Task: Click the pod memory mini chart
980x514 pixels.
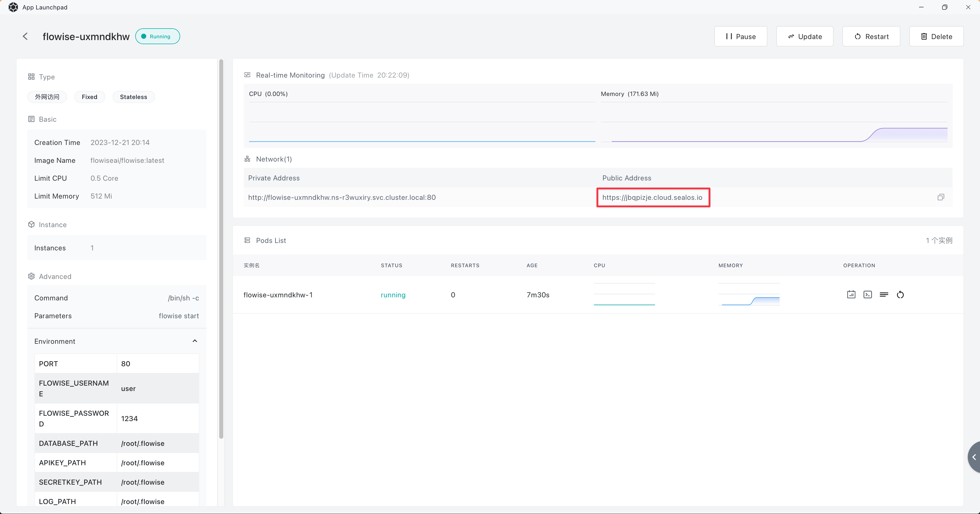Action: click(x=749, y=295)
